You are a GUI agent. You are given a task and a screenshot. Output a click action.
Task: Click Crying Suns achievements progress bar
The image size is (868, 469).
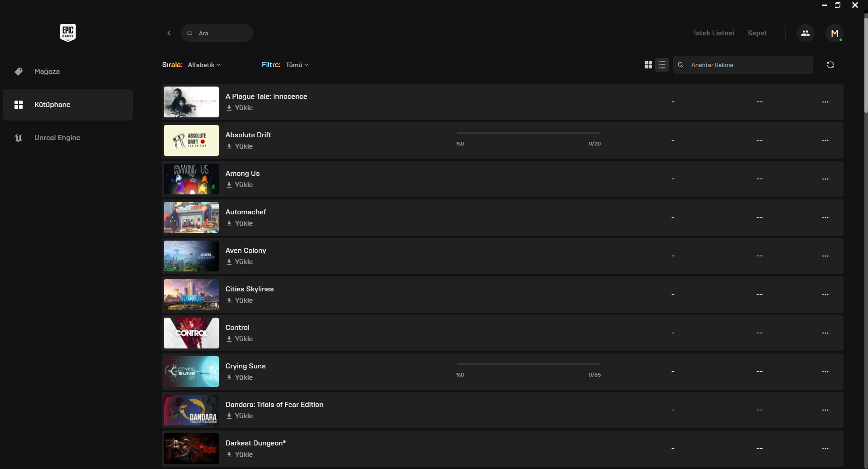click(529, 364)
